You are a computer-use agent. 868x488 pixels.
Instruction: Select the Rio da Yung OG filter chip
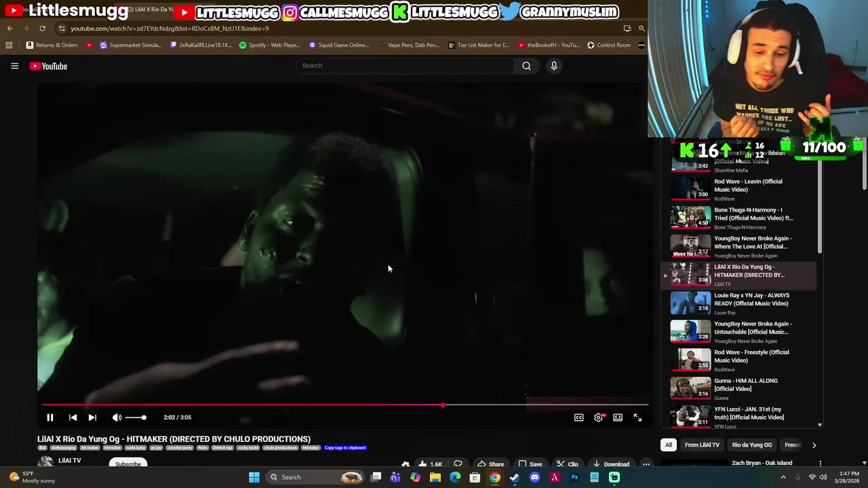coord(751,445)
